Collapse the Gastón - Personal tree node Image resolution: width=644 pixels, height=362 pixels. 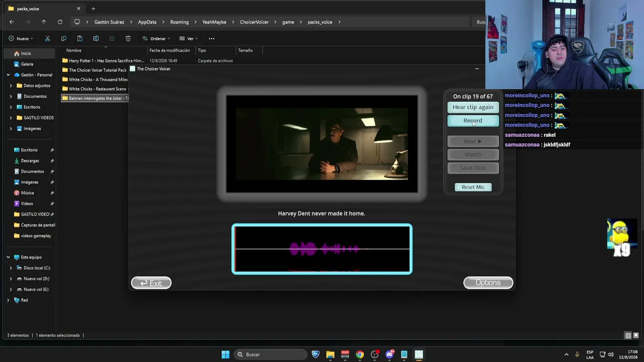point(8,75)
